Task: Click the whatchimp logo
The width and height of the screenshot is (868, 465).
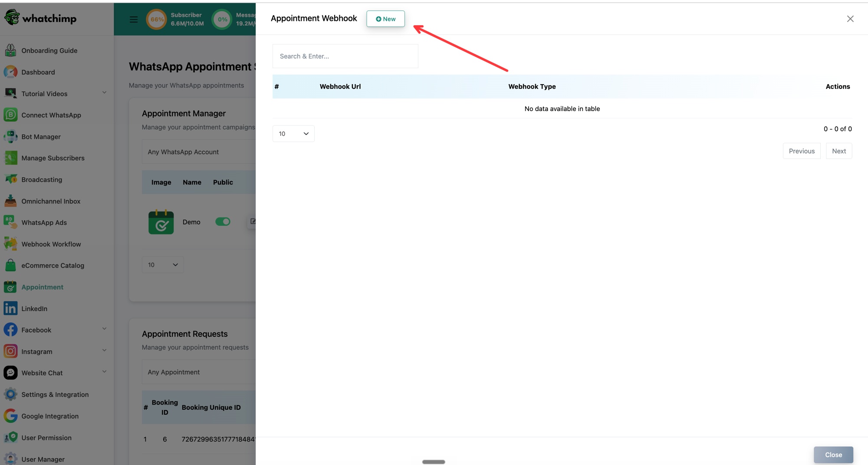Action: coord(40,18)
